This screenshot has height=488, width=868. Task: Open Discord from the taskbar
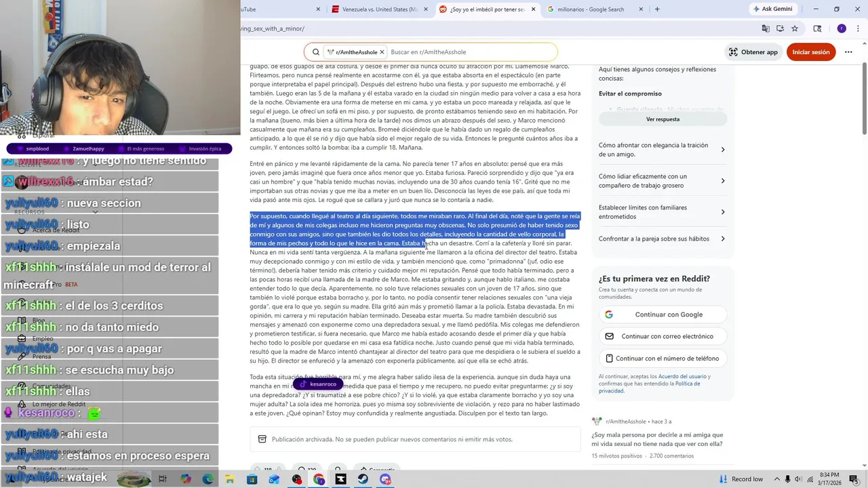pyautogui.click(x=385, y=479)
